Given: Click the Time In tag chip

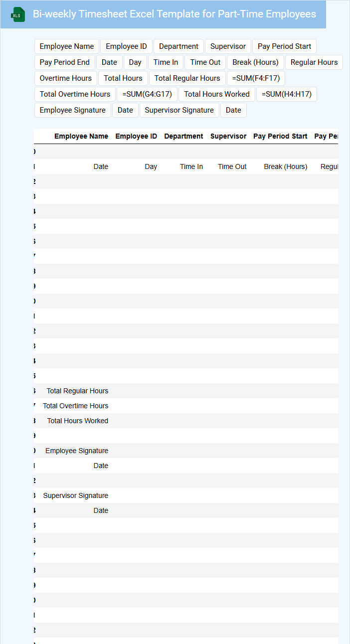Looking at the screenshot, I should click(166, 62).
